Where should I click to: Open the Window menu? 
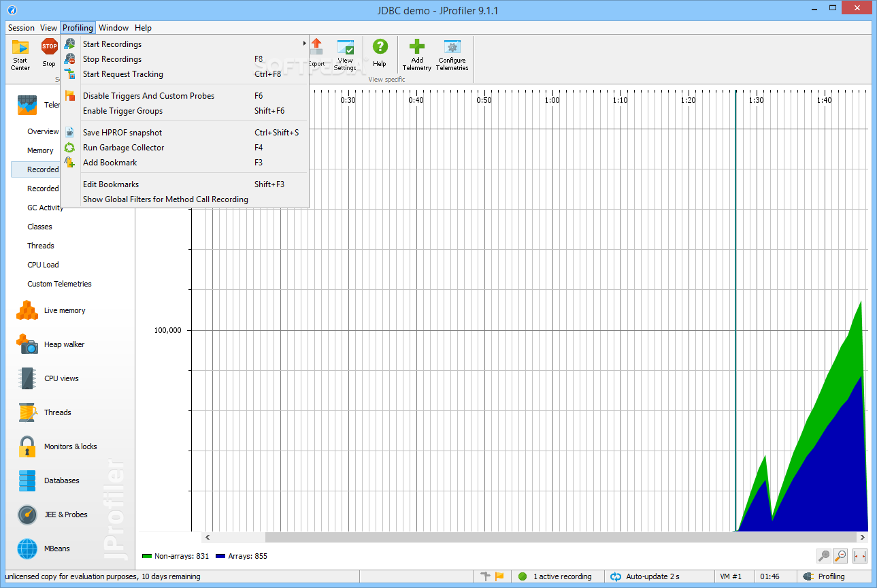(114, 28)
